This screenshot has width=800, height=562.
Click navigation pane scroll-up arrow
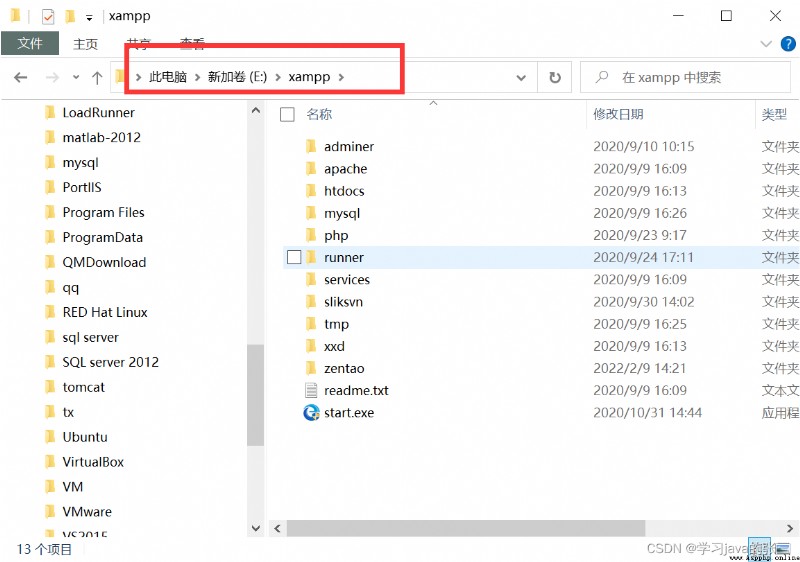pyautogui.click(x=256, y=110)
